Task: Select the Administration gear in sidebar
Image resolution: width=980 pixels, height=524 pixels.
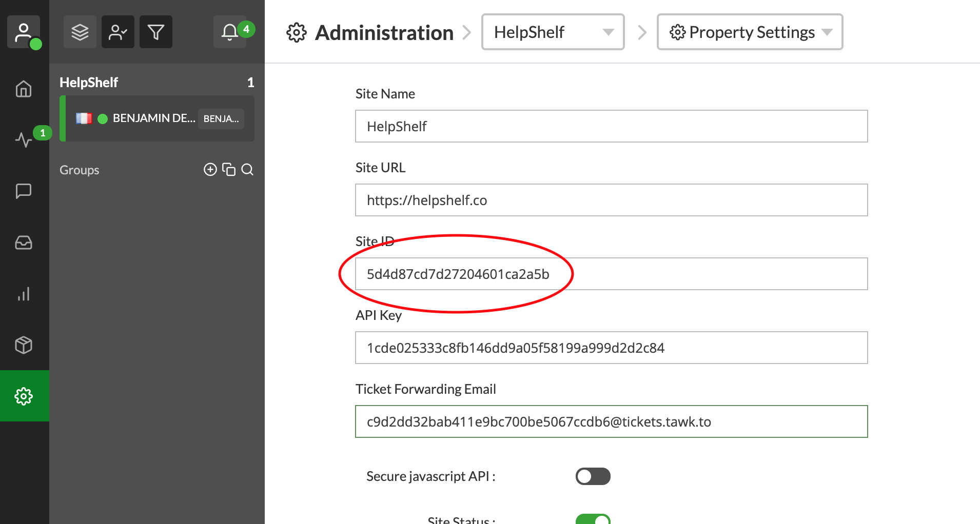Action: click(x=24, y=396)
